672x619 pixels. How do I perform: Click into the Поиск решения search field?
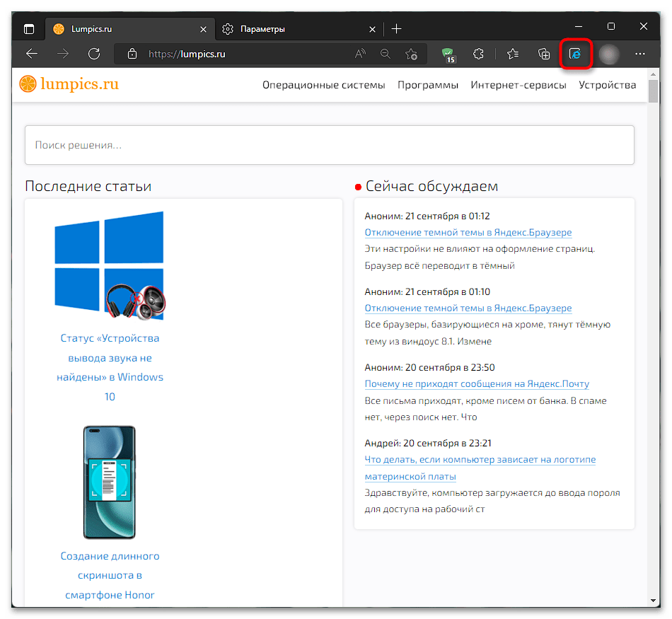[329, 145]
